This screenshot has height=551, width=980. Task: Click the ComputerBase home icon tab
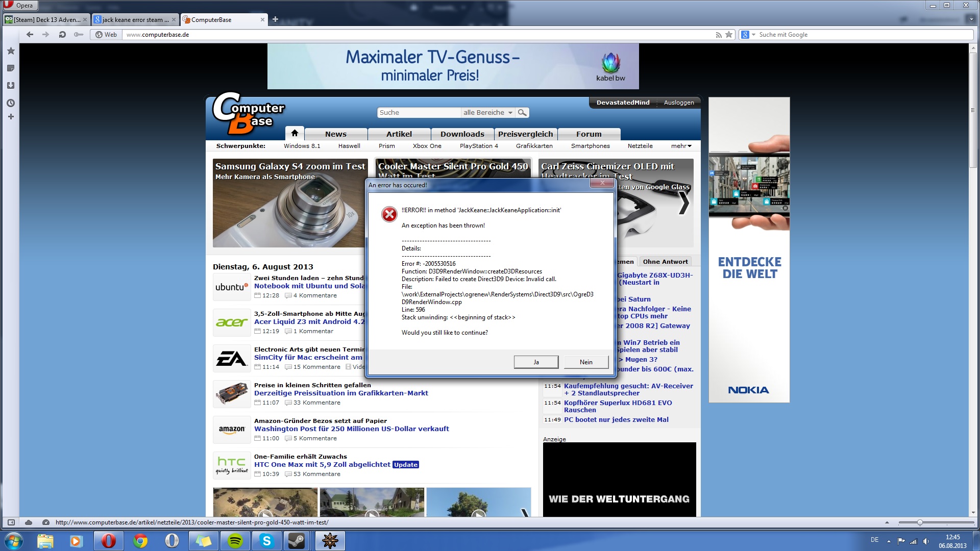click(295, 133)
